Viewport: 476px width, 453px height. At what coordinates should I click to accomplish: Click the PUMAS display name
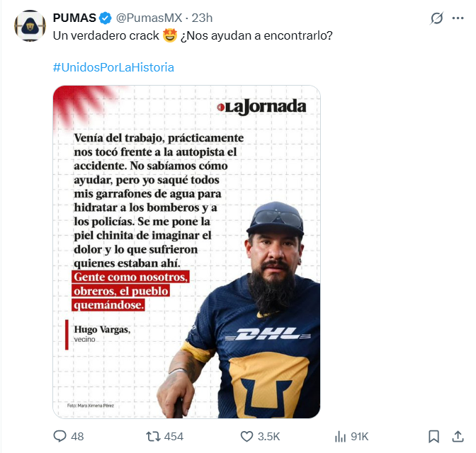click(x=76, y=18)
